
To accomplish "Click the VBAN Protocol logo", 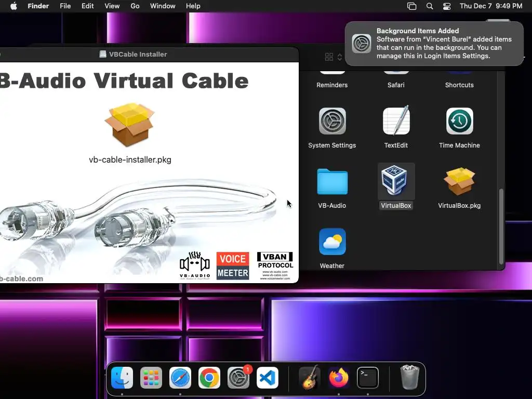I will point(275,265).
